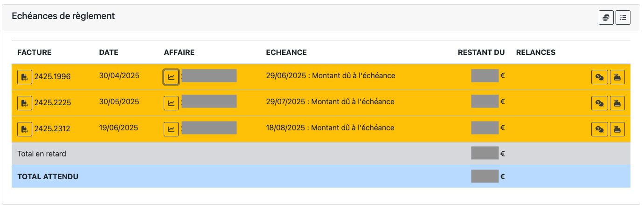Click cash register icon for invoice 2425.2312
This screenshot has height=209, width=644.
click(x=617, y=129)
